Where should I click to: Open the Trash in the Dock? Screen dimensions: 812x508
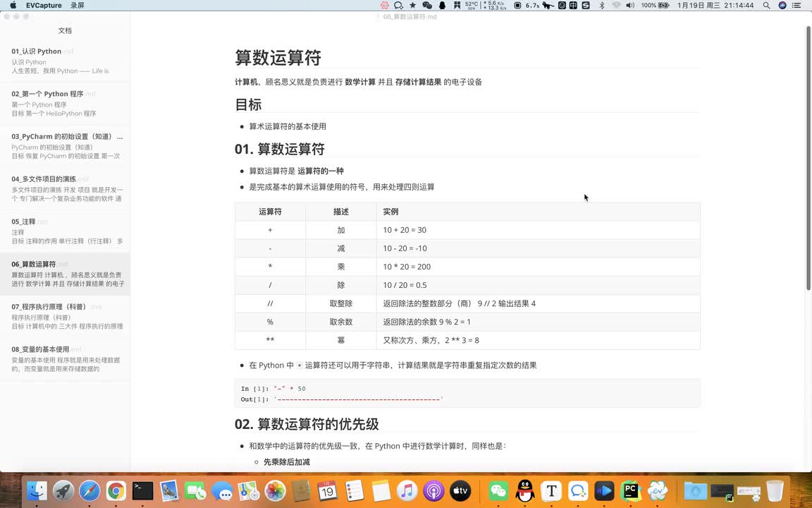(775, 490)
